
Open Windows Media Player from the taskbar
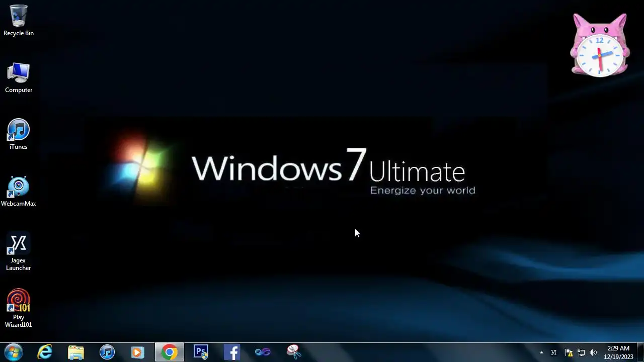click(138, 352)
